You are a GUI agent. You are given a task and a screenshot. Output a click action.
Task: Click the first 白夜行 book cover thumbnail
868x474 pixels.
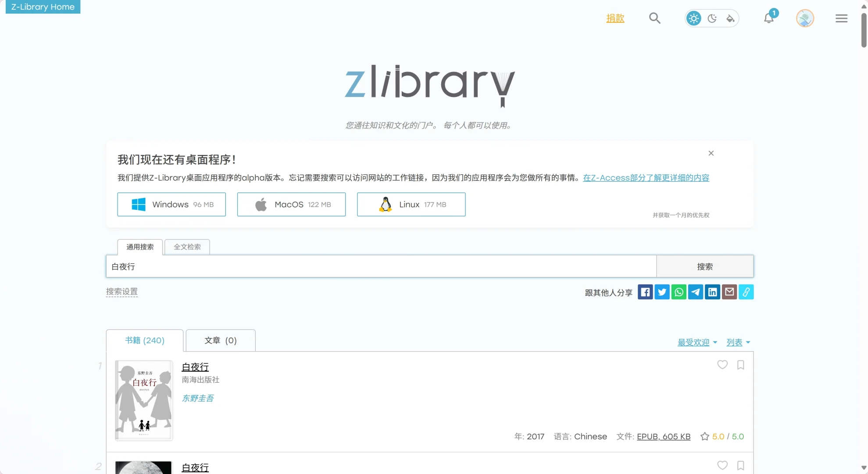coord(144,400)
